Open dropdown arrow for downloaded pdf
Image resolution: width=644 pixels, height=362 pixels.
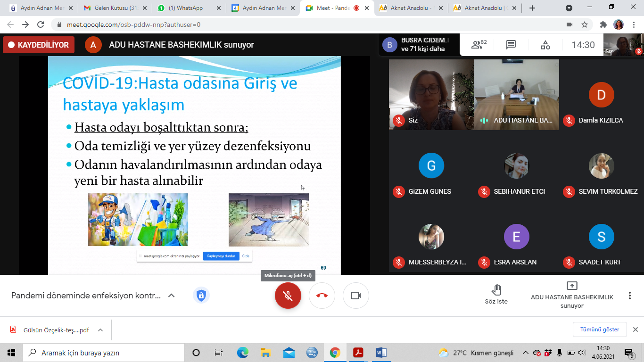100,330
